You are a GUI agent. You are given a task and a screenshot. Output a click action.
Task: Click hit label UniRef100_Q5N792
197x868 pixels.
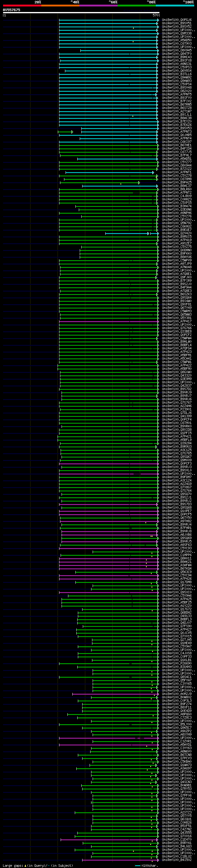pos(177,223)
